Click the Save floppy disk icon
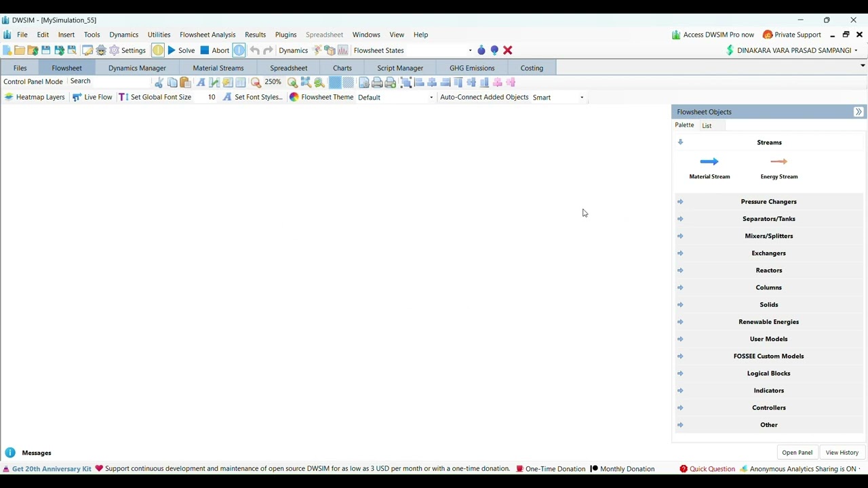The image size is (868, 488). click(45, 50)
